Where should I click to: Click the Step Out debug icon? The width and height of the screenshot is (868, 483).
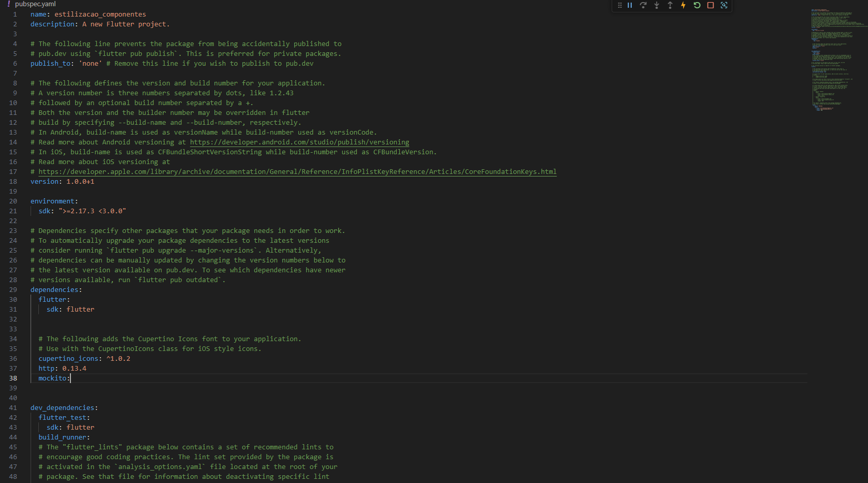coord(670,5)
